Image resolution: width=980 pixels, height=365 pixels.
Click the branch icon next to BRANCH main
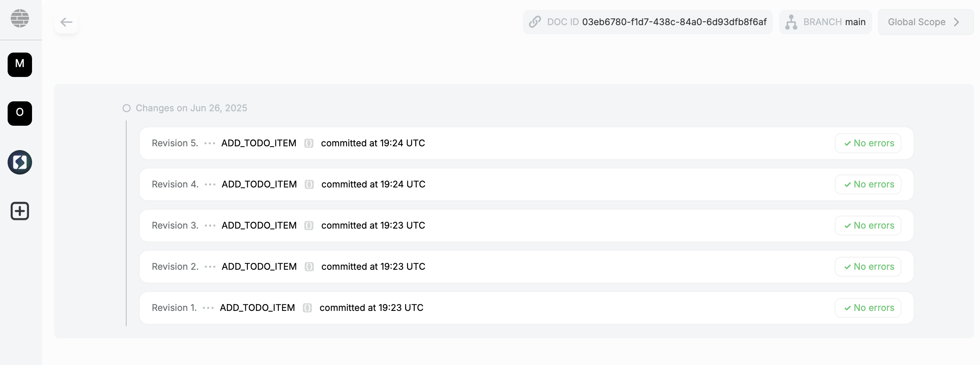(x=792, y=22)
